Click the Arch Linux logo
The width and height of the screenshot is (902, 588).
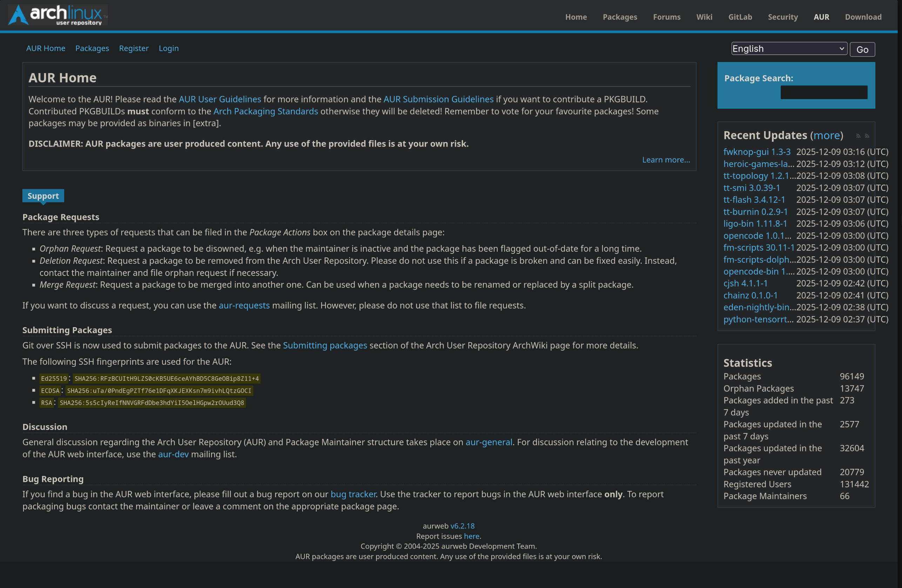(x=58, y=15)
